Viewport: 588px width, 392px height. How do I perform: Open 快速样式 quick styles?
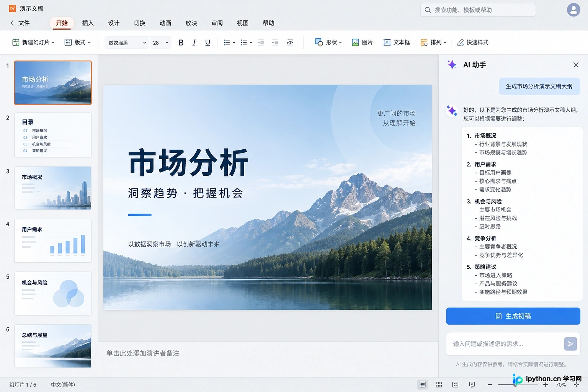tap(473, 42)
